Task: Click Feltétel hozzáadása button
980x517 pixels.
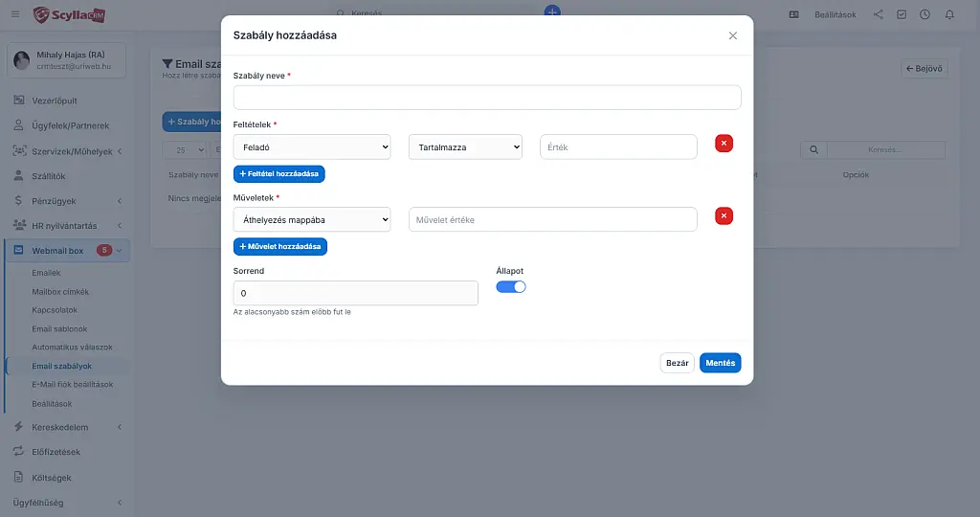Action: click(x=278, y=174)
